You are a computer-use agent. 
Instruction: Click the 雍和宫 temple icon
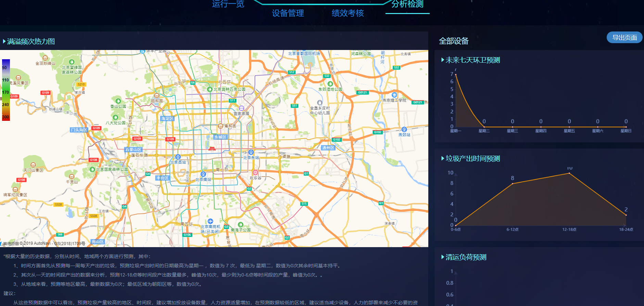coord(220,126)
